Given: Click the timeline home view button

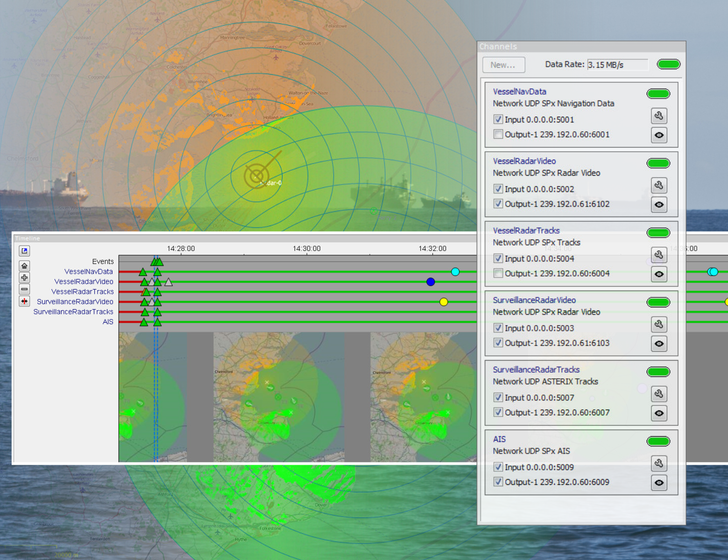Looking at the screenshot, I should pos(24,266).
